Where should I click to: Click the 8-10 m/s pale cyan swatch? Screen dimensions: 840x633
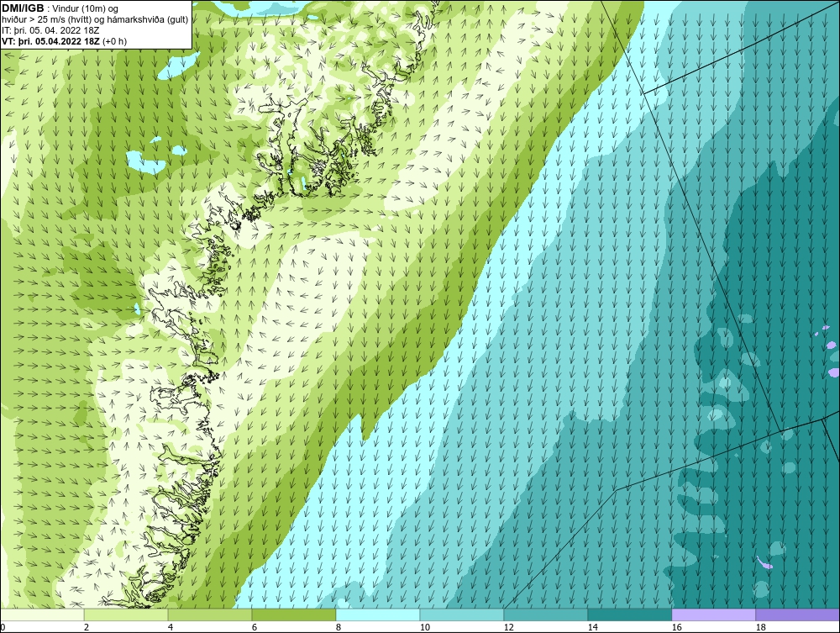coord(378,615)
